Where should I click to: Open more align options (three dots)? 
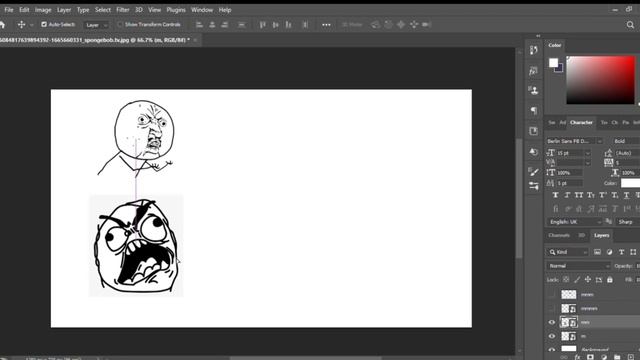point(326,25)
